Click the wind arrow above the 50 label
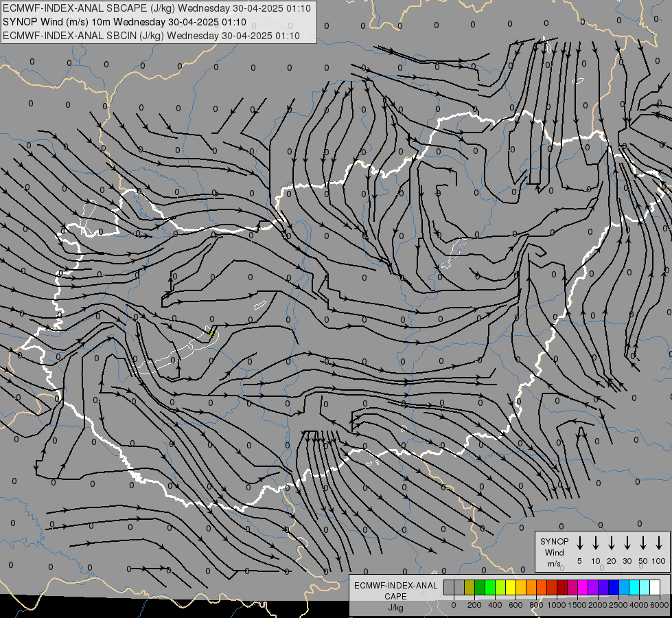This screenshot has width=672, height=618. pos(643,543)
